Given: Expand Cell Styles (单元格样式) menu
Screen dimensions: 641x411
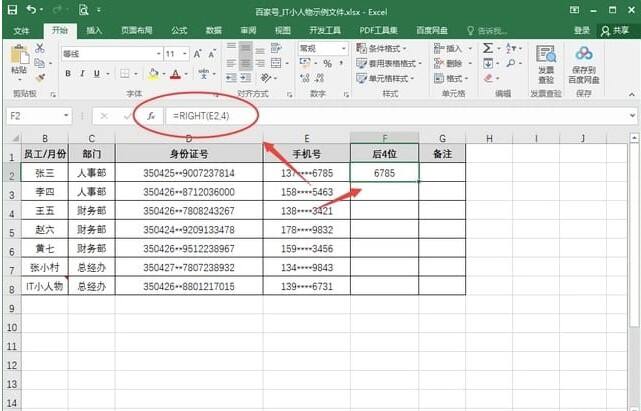Looking at the screenshot, I should (385, 78).
